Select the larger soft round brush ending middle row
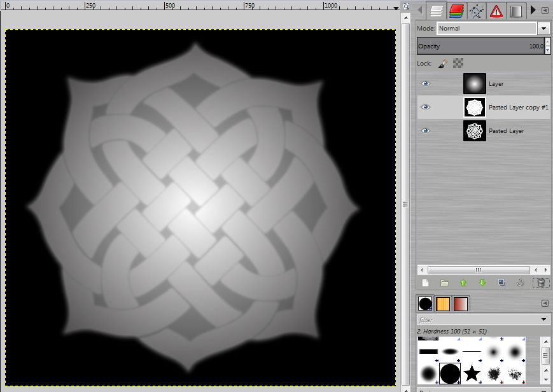 [x=515, y=351]
